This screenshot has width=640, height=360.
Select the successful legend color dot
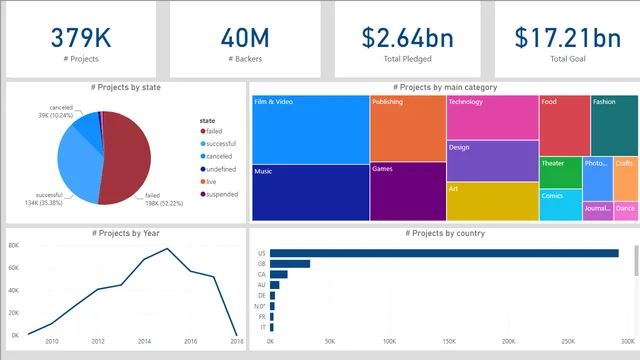pos(203,144)
